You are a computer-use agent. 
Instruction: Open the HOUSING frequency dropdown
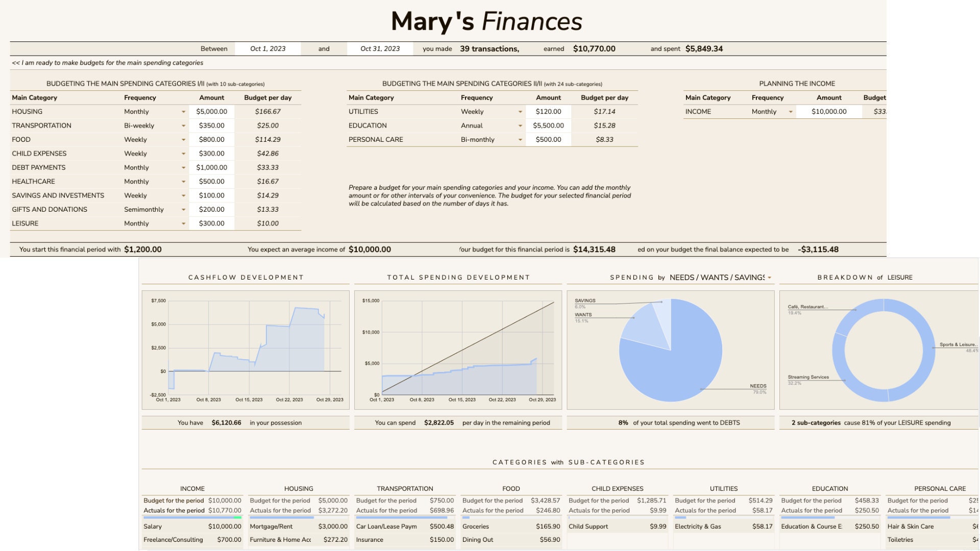pos(184,111)
